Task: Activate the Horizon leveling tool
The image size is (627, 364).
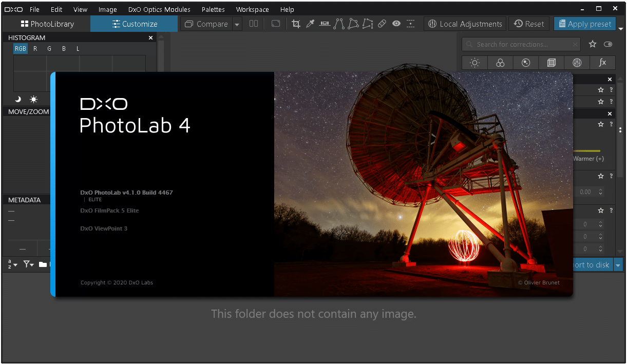Action: pyautogui.click(x=325, y=24)
